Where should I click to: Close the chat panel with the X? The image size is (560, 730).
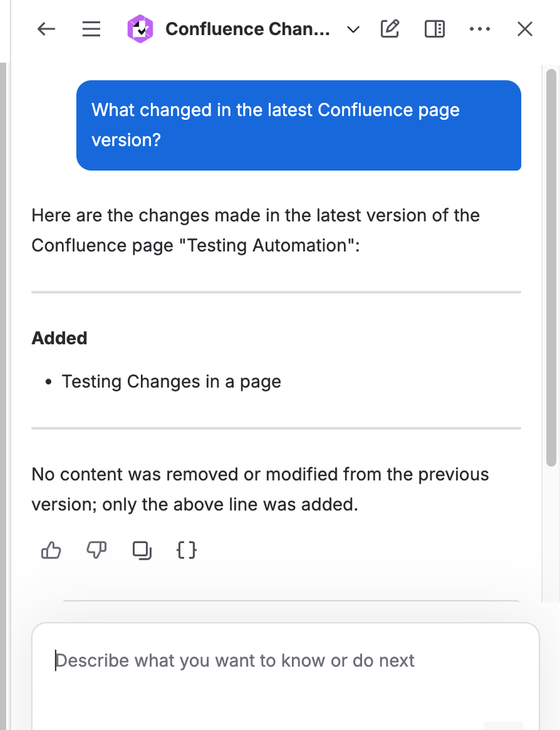pyautogui.click(x=524, y=28)
